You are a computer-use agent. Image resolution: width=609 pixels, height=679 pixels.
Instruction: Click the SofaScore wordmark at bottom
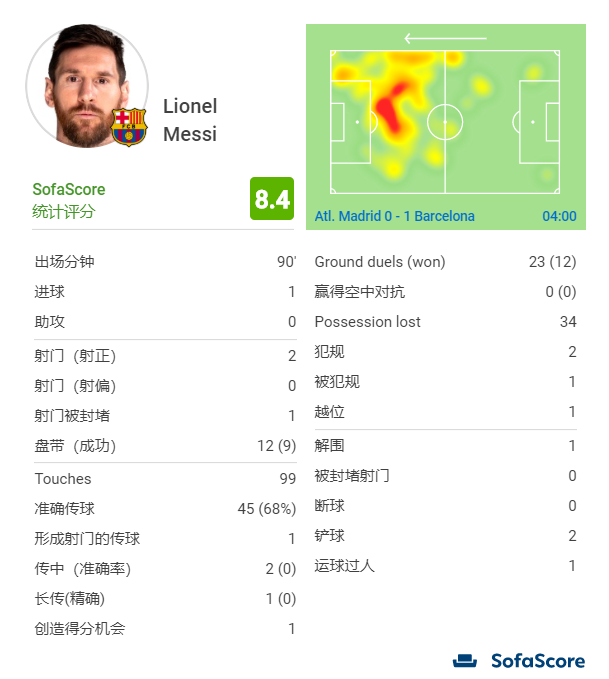pyautogui.click(x=538, y=661)
